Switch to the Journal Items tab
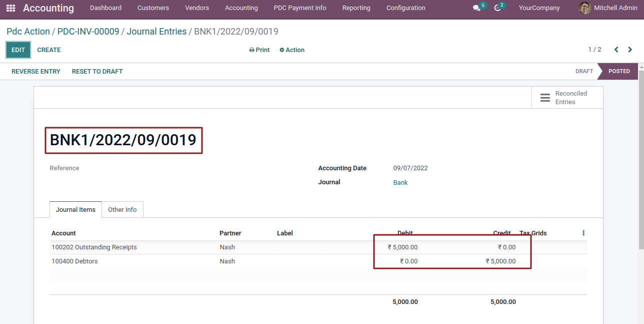Screen dimensions: 644x324 coord(75,210)
